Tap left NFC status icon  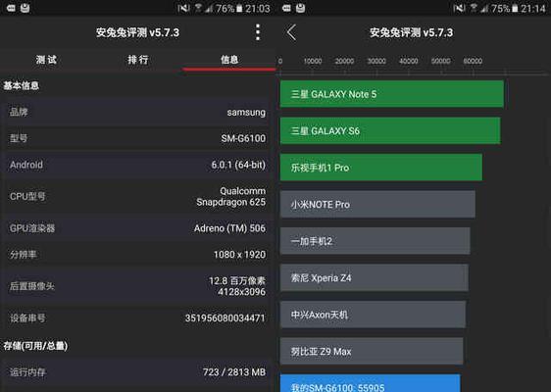click(x=183, y=8)
